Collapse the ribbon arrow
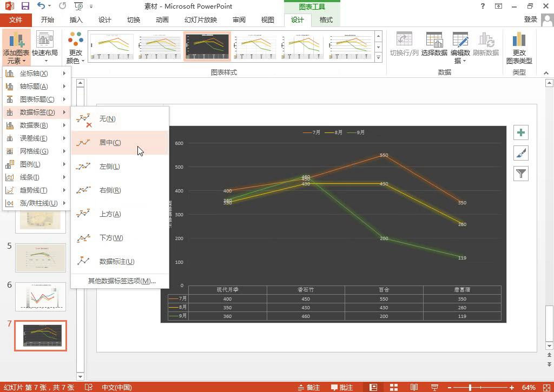Viewport: 554px width, 392px height. click(x=546, y=73)
